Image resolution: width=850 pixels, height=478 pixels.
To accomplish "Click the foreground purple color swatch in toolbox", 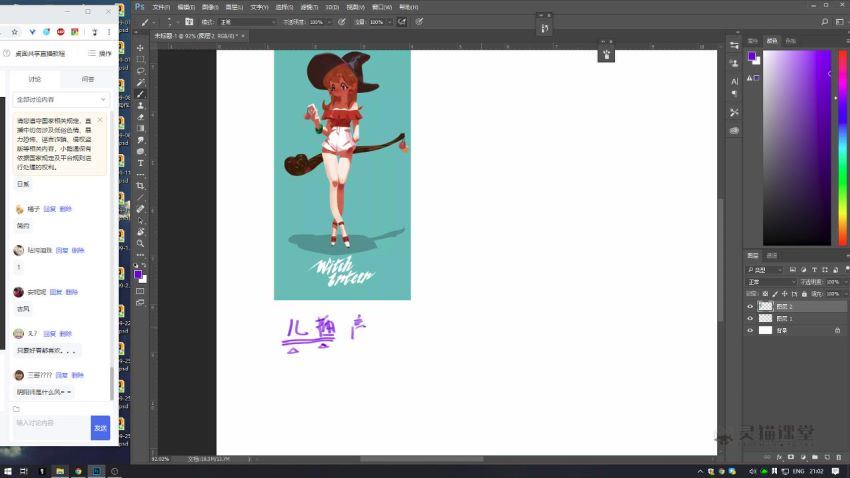I will coord(138,274).
